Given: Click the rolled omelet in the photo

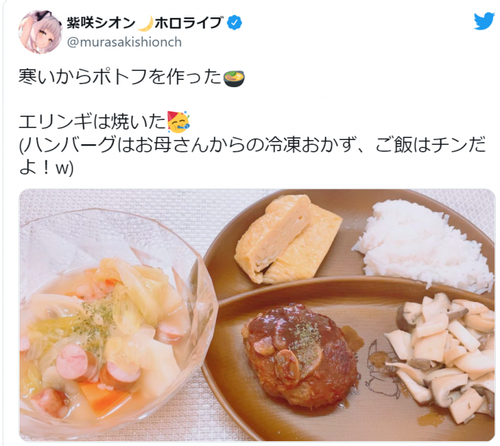Looking at the screenshot, I should pos(287,239).
